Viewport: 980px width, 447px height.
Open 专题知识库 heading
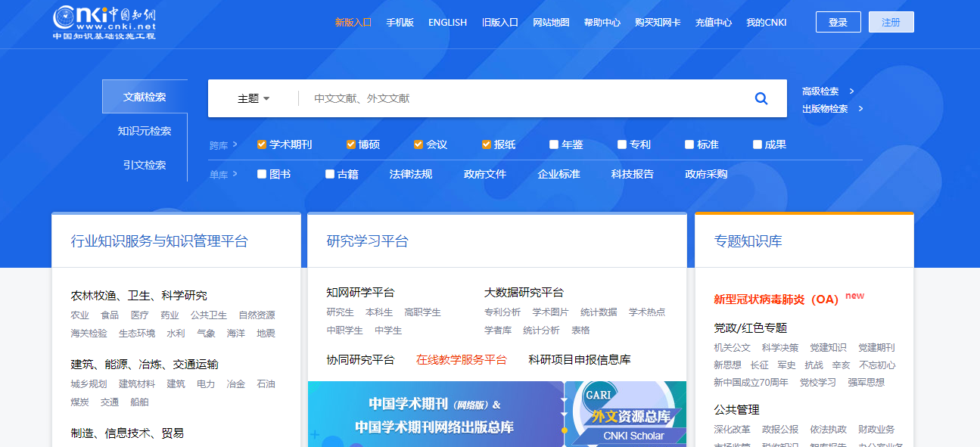pos(748,241)
